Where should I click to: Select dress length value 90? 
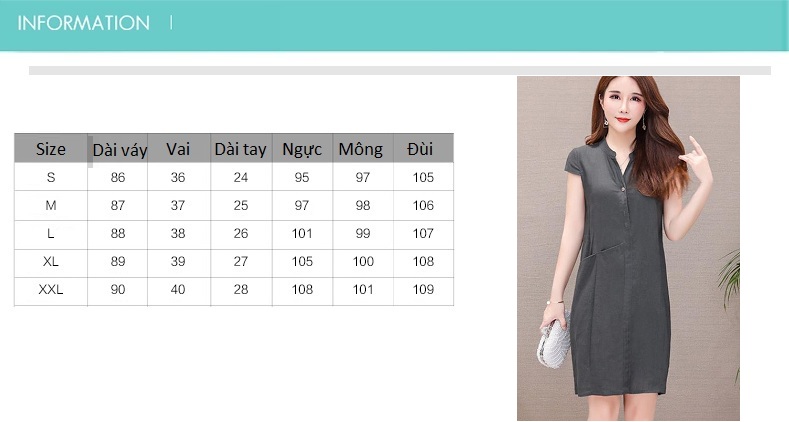(x=118, y=289)
